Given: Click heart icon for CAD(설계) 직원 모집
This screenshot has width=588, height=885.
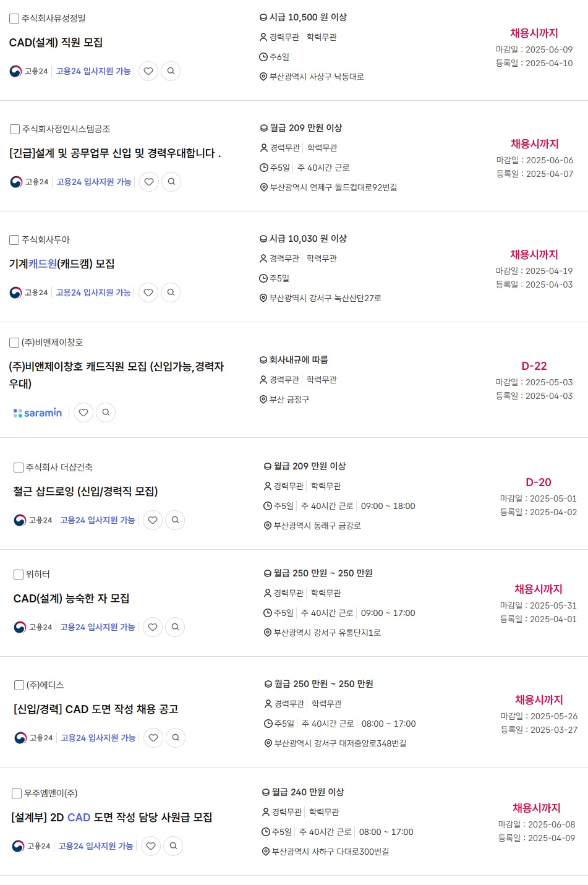Looking at the screenshot, I should (x=148, y=71).
